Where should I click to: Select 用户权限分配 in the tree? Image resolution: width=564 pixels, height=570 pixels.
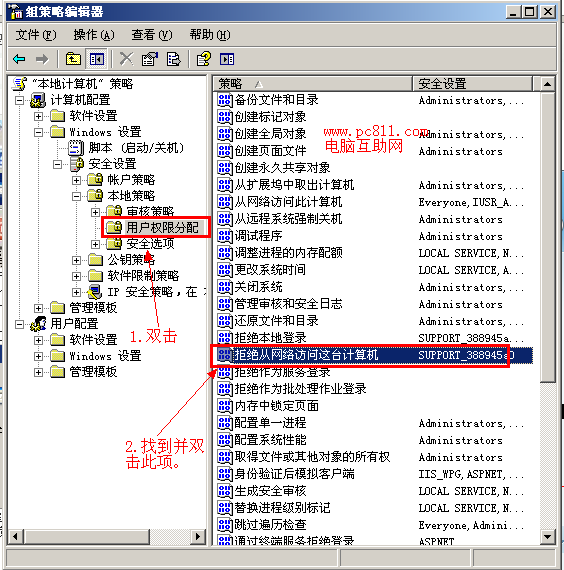pos(162,228)
